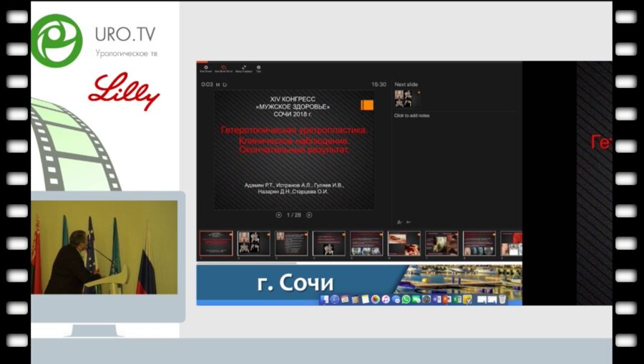Swap Displays using the toolbar icon

[x=244, y=69]
